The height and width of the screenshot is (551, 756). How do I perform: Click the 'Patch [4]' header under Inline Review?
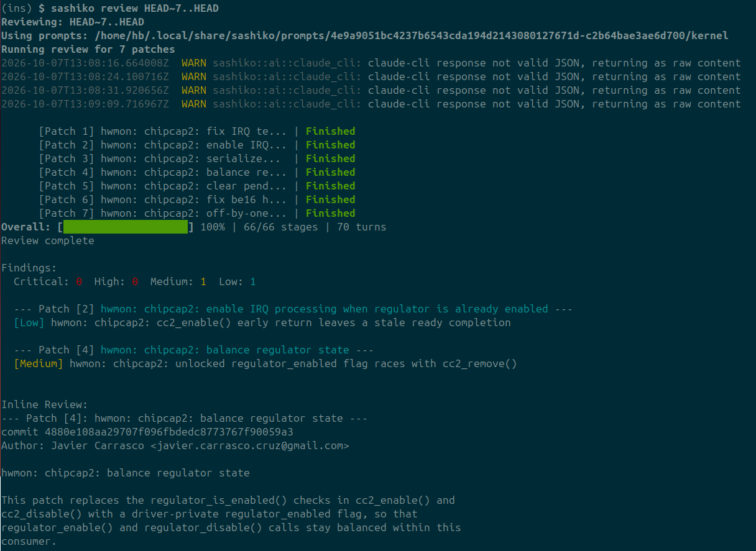(185, 418)
